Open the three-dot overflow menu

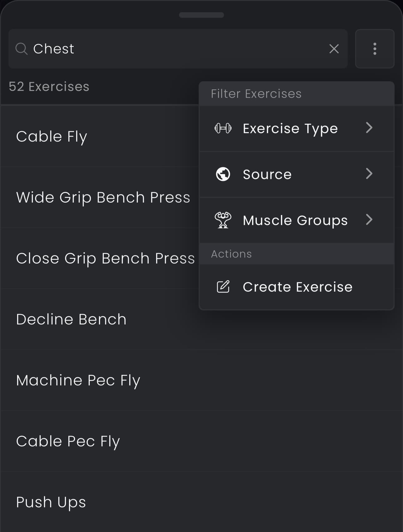click(375, 49)
